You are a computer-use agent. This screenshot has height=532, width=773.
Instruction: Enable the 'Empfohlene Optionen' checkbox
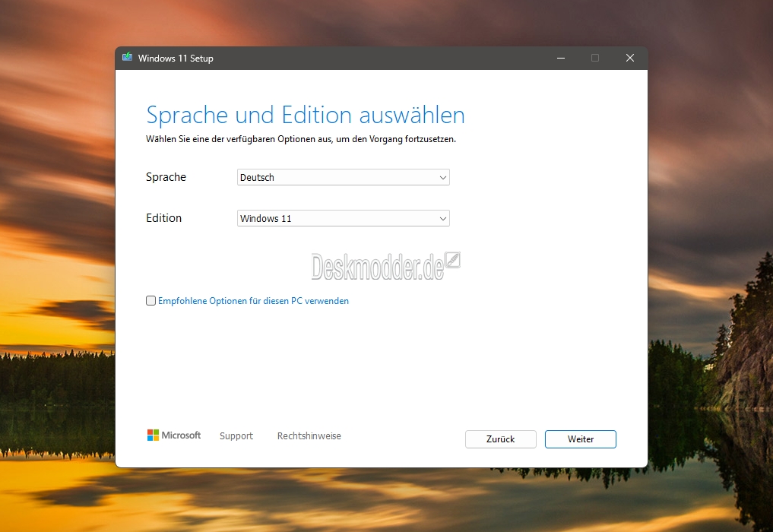click(150, 301)
